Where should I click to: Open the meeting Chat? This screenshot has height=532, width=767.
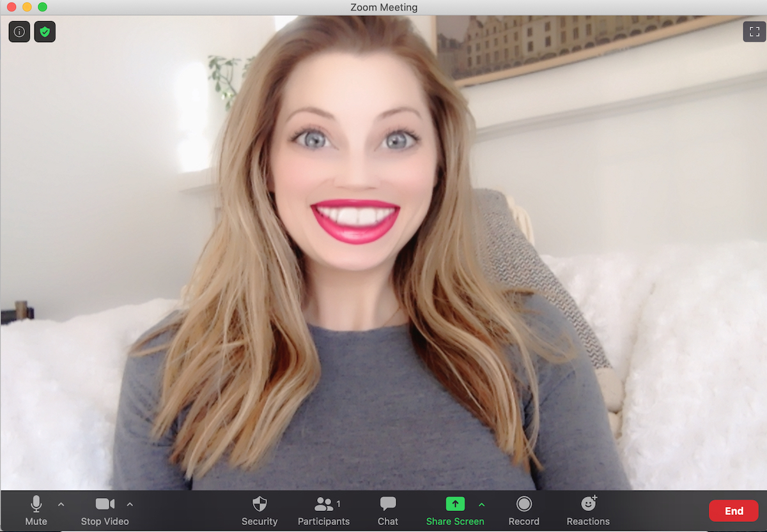click(x=387, y=510)
